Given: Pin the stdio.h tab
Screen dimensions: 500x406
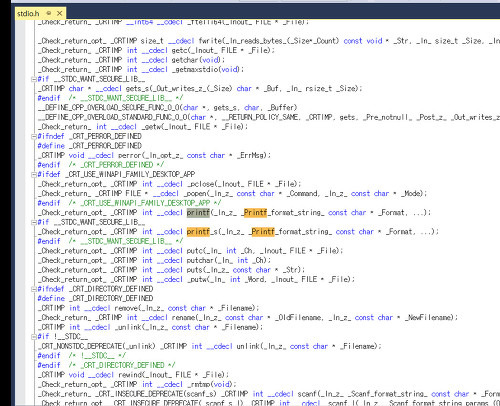Looking at the screenshot, I should click(x=49, y=13).
